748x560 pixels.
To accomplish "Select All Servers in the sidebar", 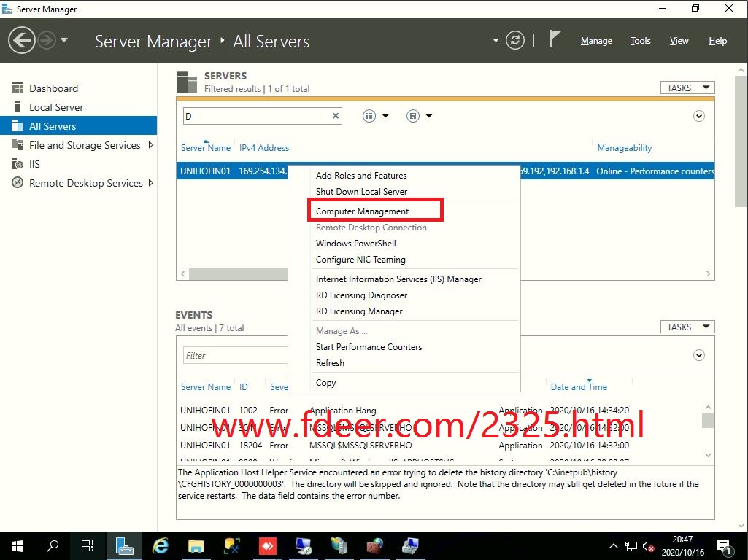I will pyautogui.click(x=79, y=126).
